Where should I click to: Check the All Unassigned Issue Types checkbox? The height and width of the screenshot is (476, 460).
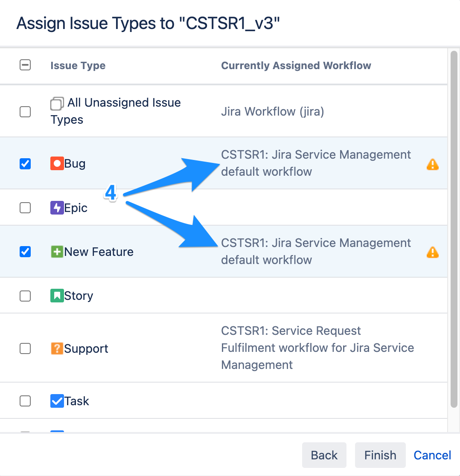[x=25, y=112]
